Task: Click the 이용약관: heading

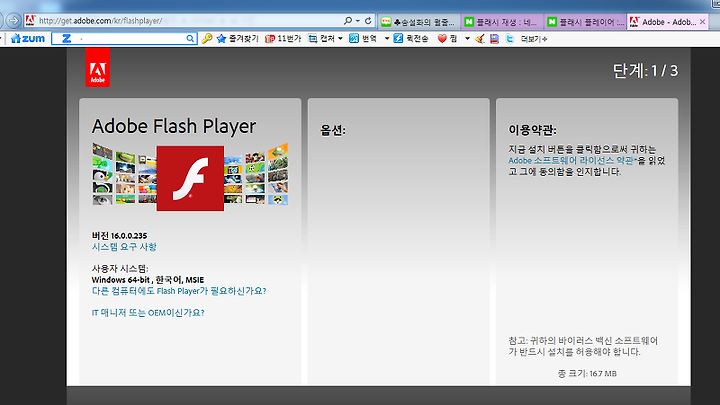Action: point(532,130)
